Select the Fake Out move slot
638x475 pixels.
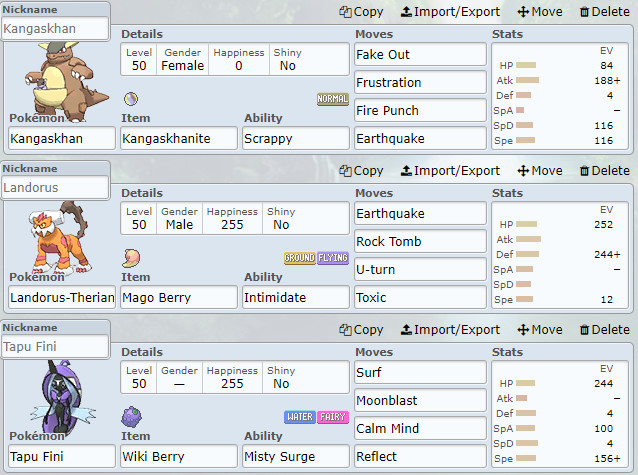(x=420, y=55)
